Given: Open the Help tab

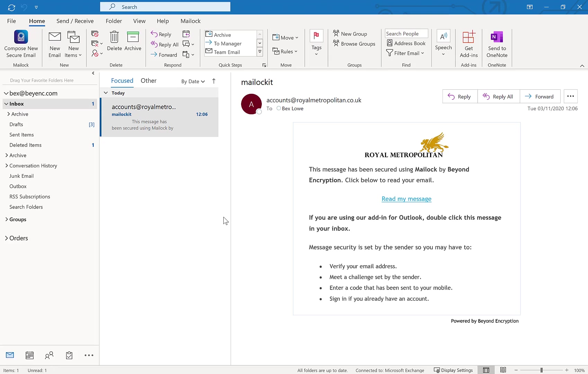Looking at the screenshot, I should [163, 21].
